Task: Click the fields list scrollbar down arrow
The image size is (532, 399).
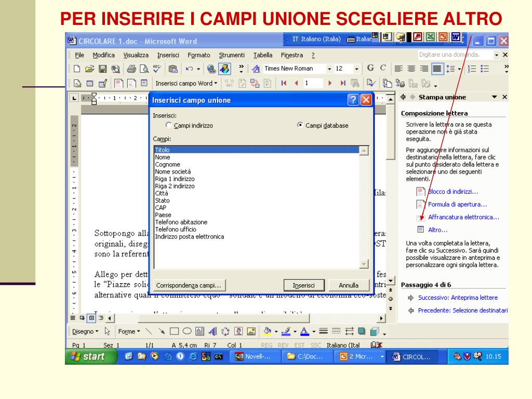Action: tap(364, 263)
